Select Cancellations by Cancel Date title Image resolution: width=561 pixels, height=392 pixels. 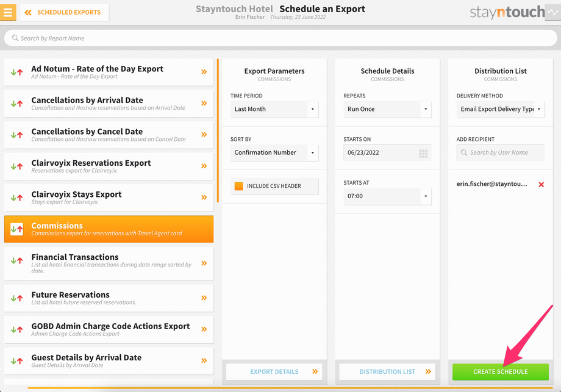87,132
